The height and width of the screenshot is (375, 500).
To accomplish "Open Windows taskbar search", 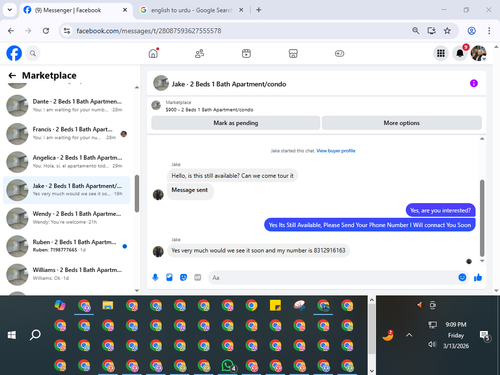I will 35,335.
